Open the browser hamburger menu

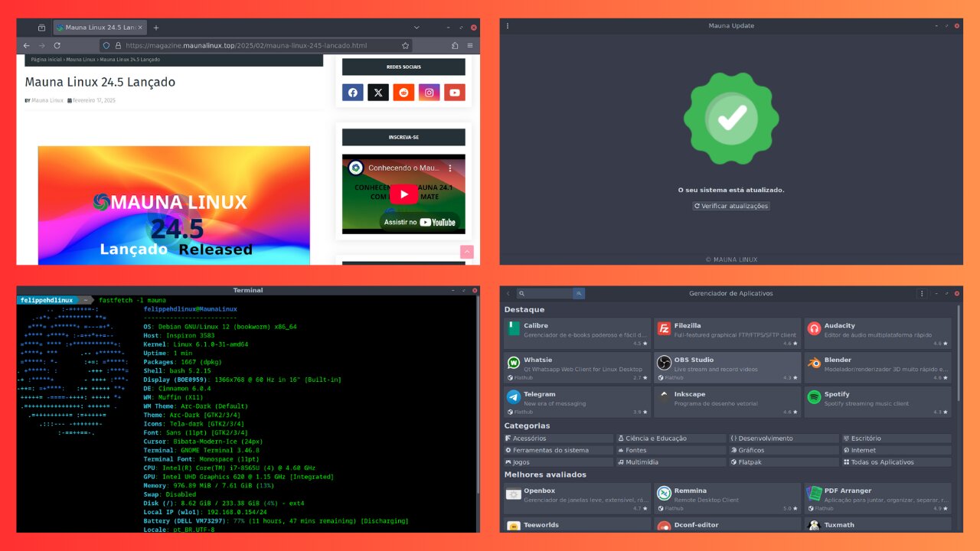(470, 46)
